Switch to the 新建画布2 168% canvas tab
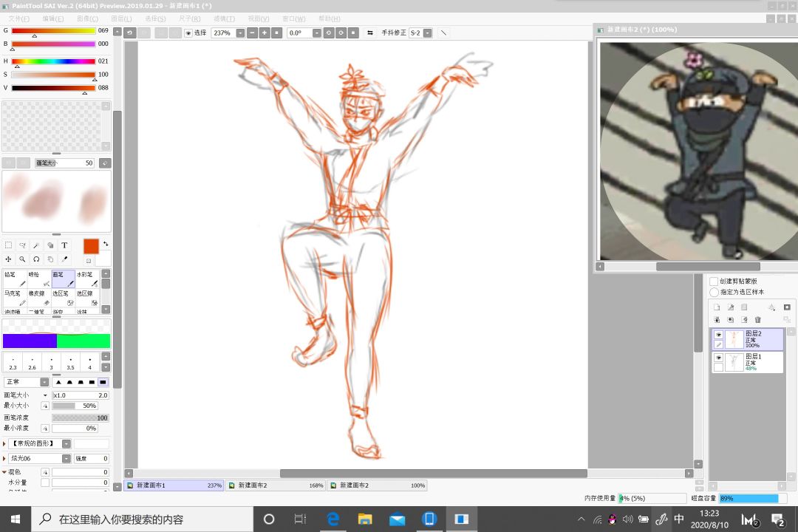The height and width of the screenshot is (532, 798). pos(275,485)
